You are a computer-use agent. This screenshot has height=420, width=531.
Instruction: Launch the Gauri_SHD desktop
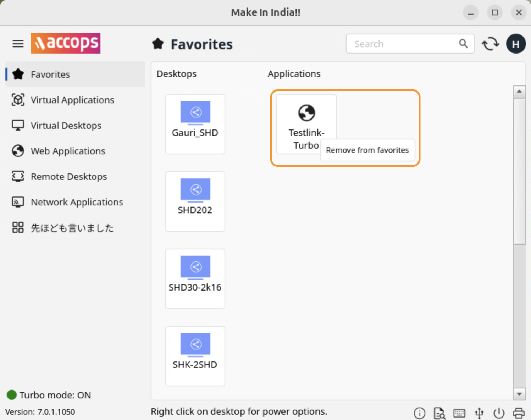pyautogui.click(x=195, y=124)
